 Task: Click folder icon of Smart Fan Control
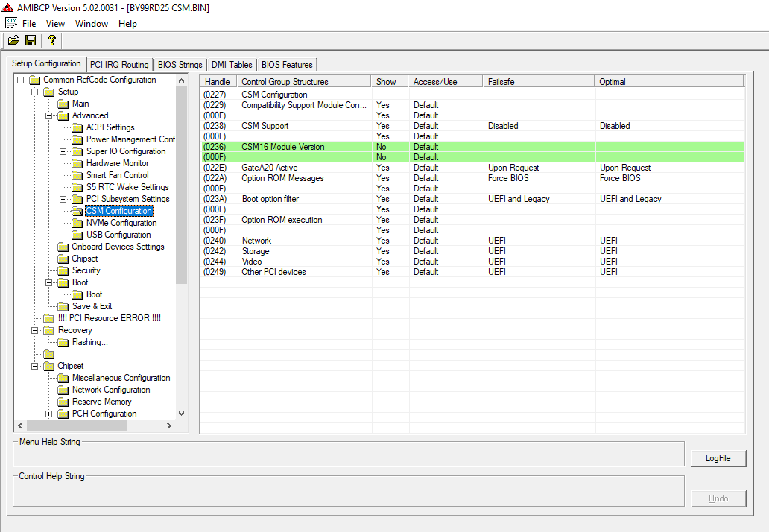[77, 175]
